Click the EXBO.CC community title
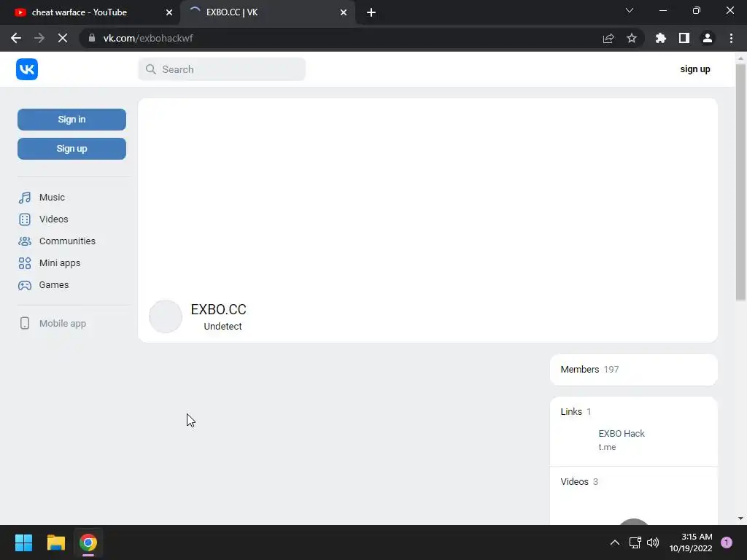The height and width of the screenshot is (560, 747). (x=219, y=309)
